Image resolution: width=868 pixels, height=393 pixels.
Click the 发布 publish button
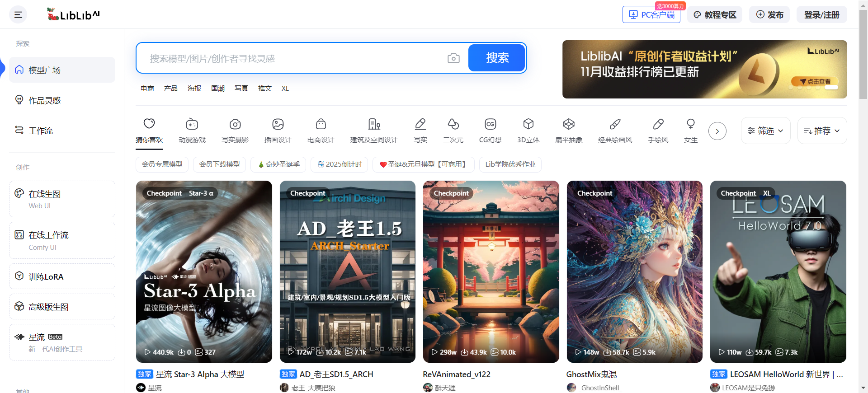click(x=769, y=14)
